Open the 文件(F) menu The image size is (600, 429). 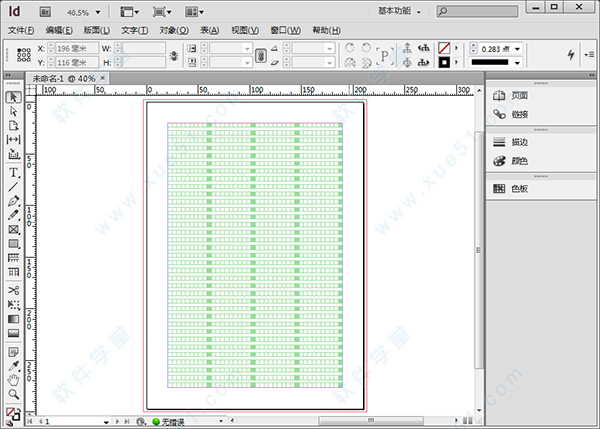21,30
